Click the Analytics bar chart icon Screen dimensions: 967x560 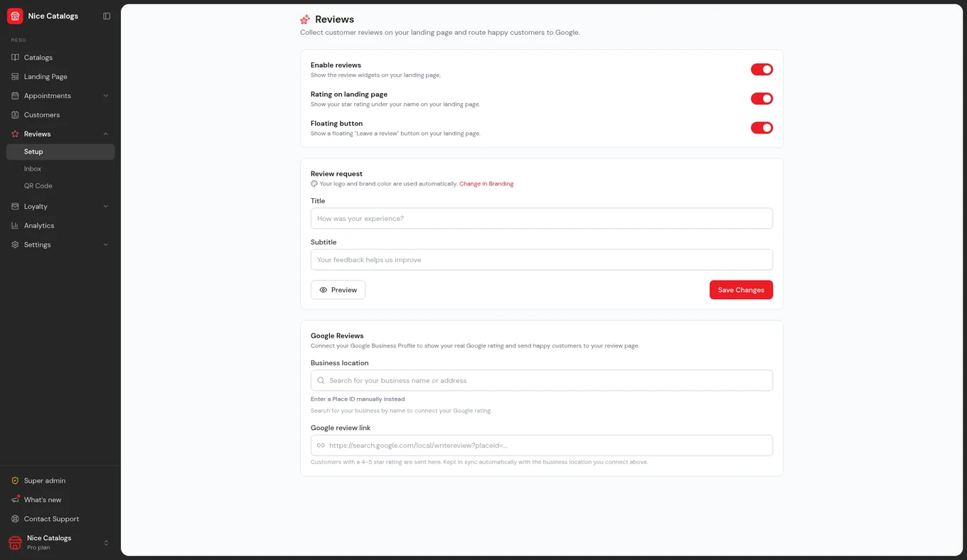[15, 226]
